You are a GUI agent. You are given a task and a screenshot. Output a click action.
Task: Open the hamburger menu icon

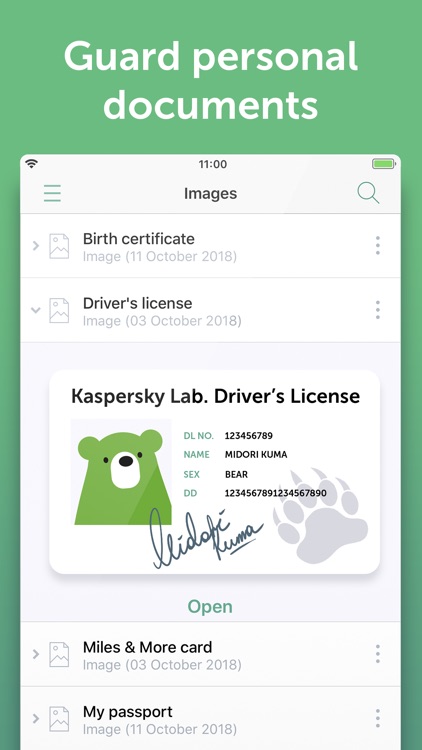52,193
